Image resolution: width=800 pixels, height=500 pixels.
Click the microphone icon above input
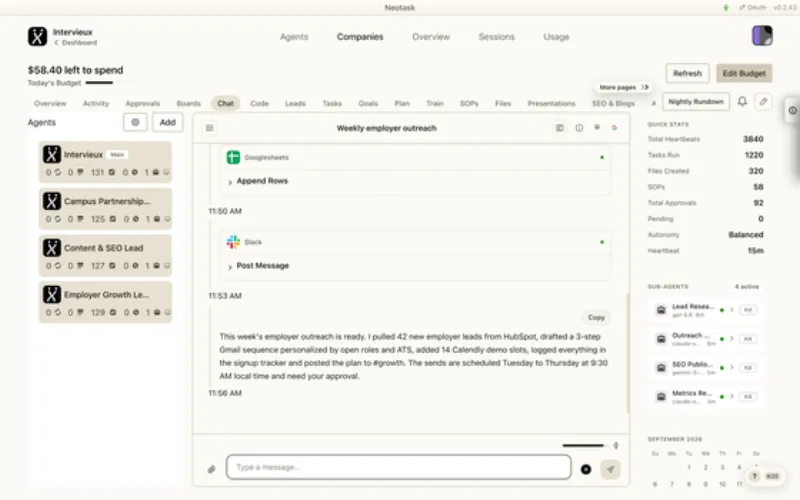coord(616,445)
